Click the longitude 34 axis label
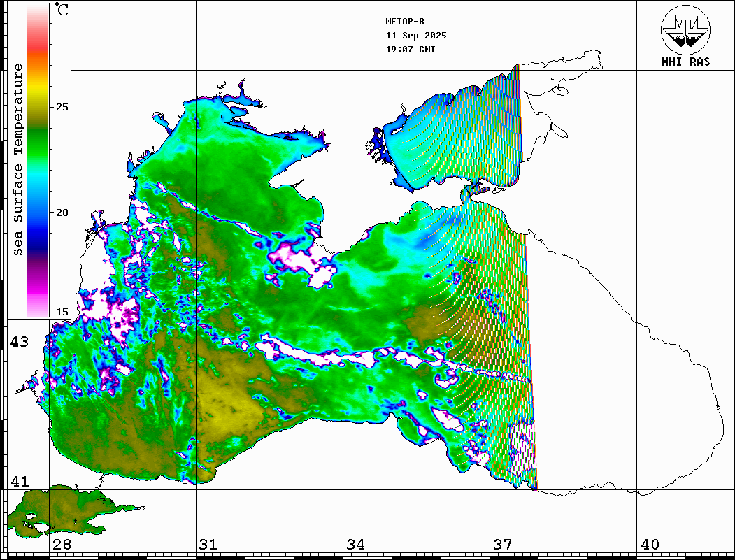The image size is (735, 560). point(355,545)
